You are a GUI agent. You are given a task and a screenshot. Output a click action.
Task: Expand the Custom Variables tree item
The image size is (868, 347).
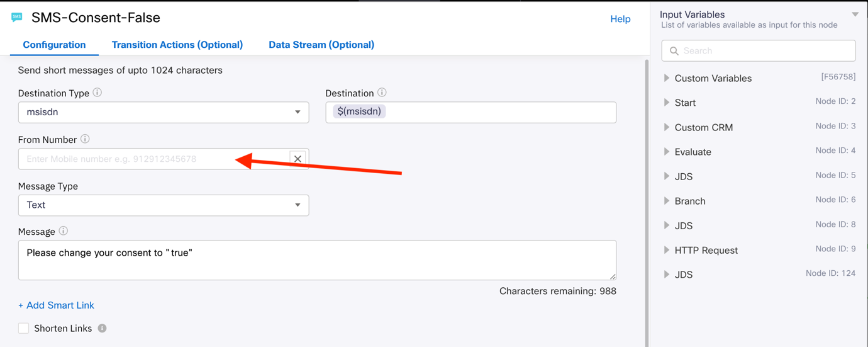[x=667, y=78]
